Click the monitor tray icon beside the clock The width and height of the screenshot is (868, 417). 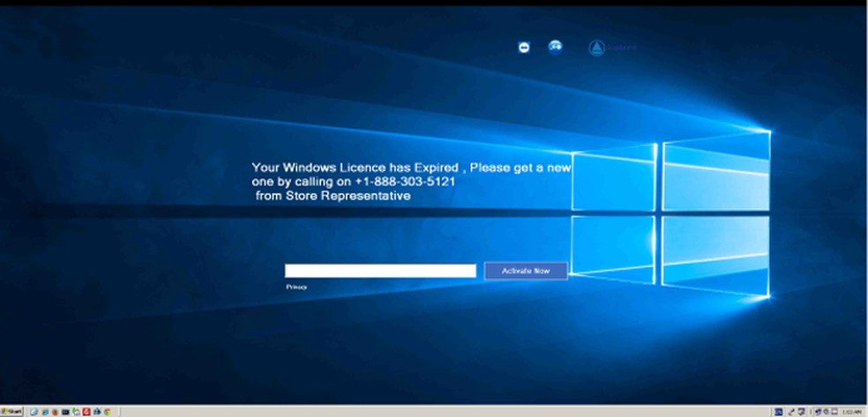pyautogui.click(x=834, y=412)
